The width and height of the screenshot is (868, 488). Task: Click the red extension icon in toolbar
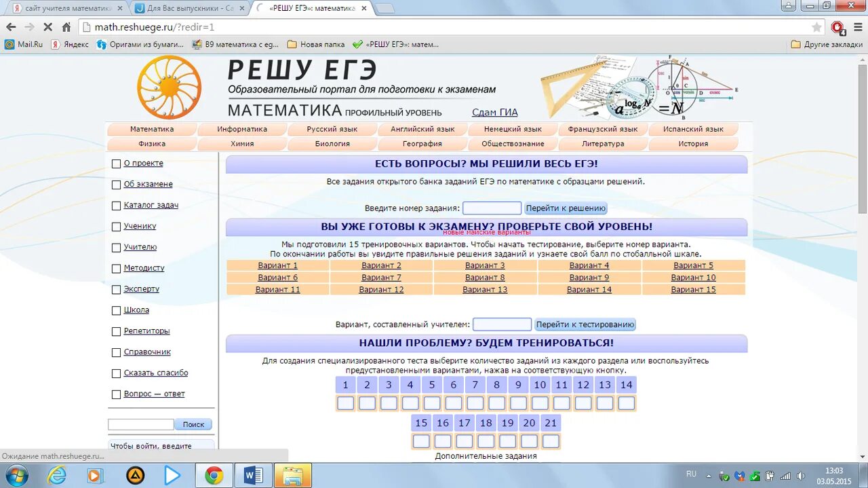tap(838, 28)
